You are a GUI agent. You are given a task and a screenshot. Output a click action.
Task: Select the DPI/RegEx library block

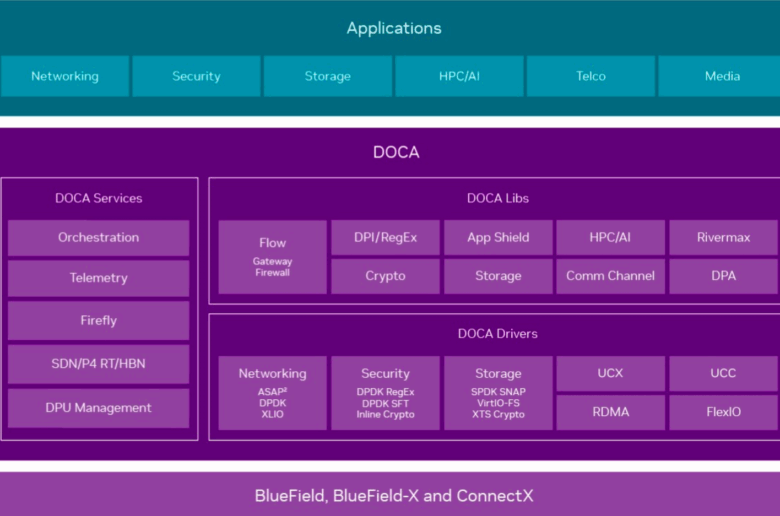(386, 238)
